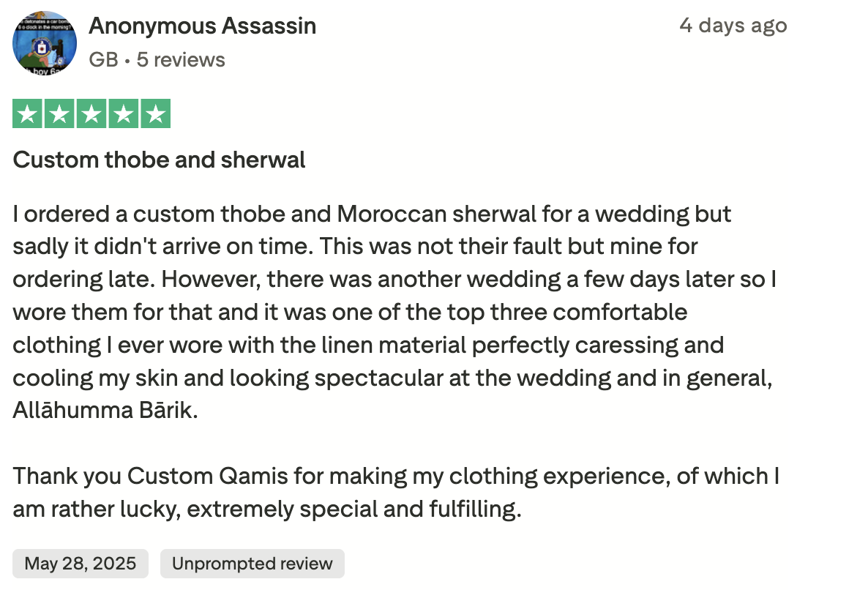Open the Anonymous Assassin reviewer profile
The image size is (868, 590).
click(202, 26)
